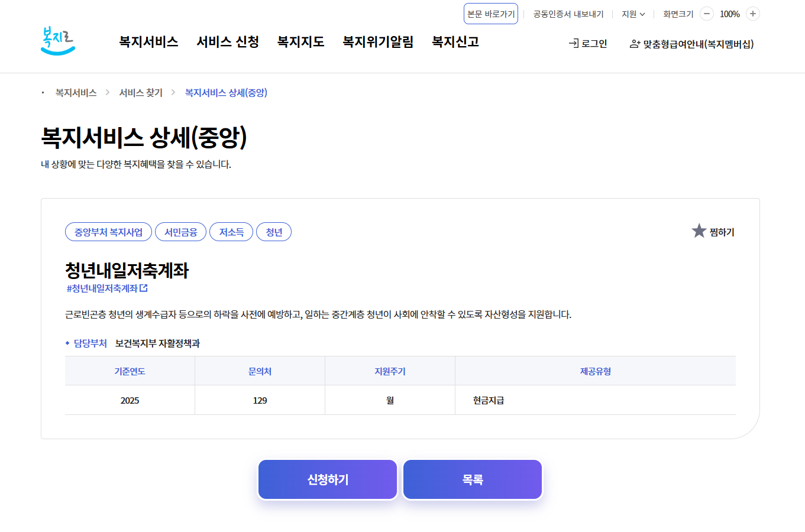Click the 100% zoom value
The height and width of the screenshot is (532, 805).
point(730,14)
